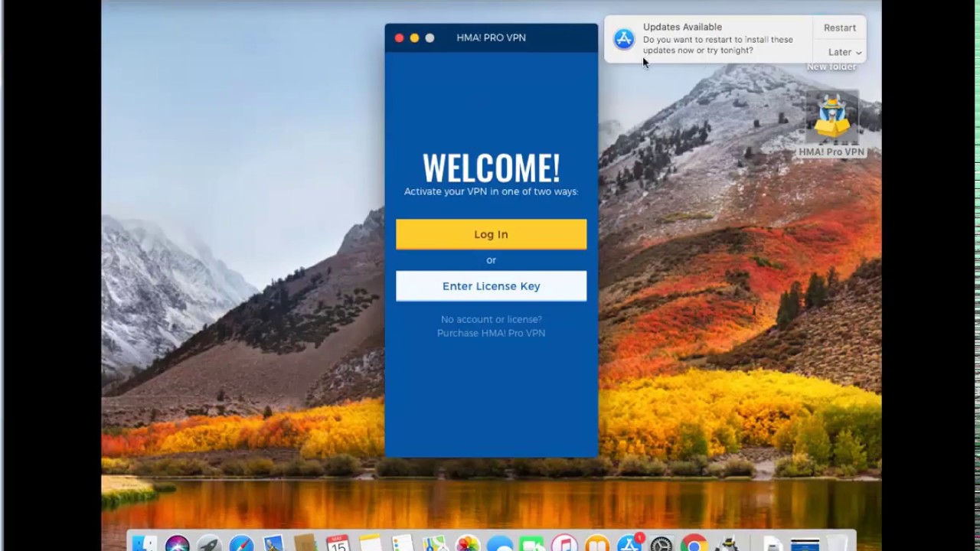980x551 pixels.
Task: Open the Purchase HMA! Pro VPN link
Action: click(x=491, y=333)
